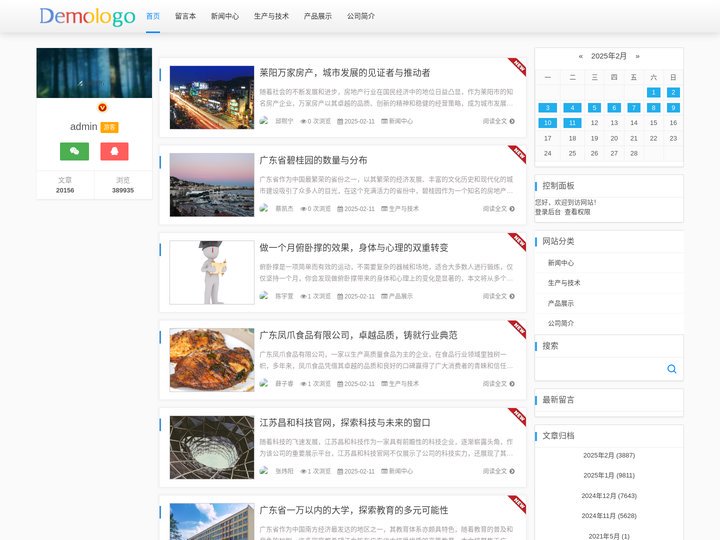Select calendar date 10

(547, 123)
